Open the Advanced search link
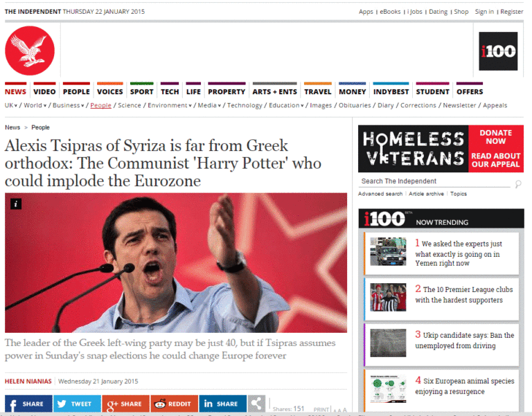 [x=380, y=194]
